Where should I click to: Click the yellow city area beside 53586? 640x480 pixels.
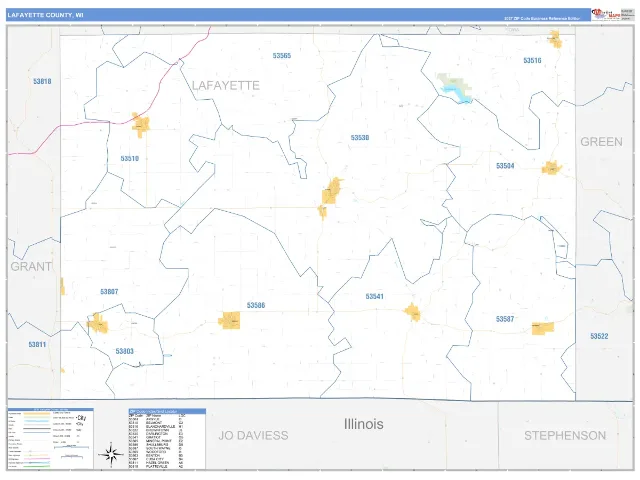pos(229,320)
